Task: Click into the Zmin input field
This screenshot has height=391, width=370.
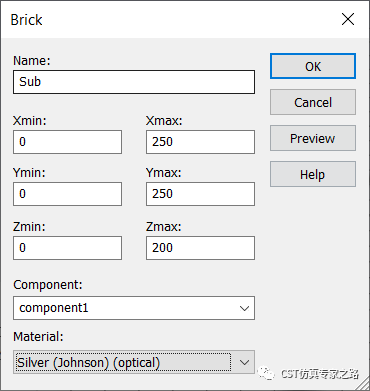Action: (67, 248)
